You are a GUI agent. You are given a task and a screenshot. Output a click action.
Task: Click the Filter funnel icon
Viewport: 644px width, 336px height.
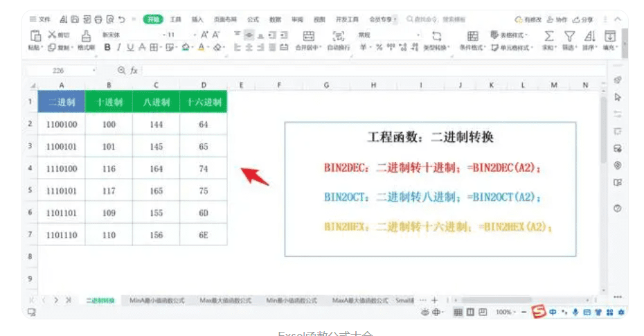(x=569, y=35)
